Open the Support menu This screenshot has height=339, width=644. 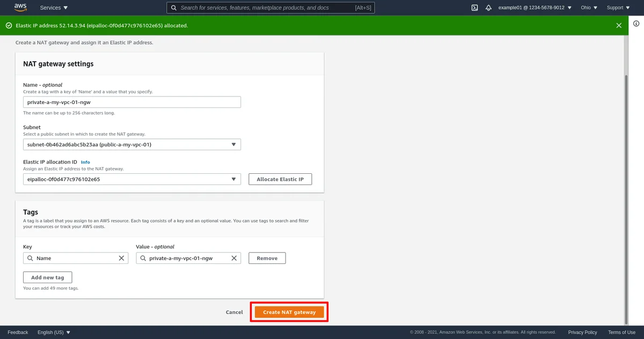coord(618,8)
